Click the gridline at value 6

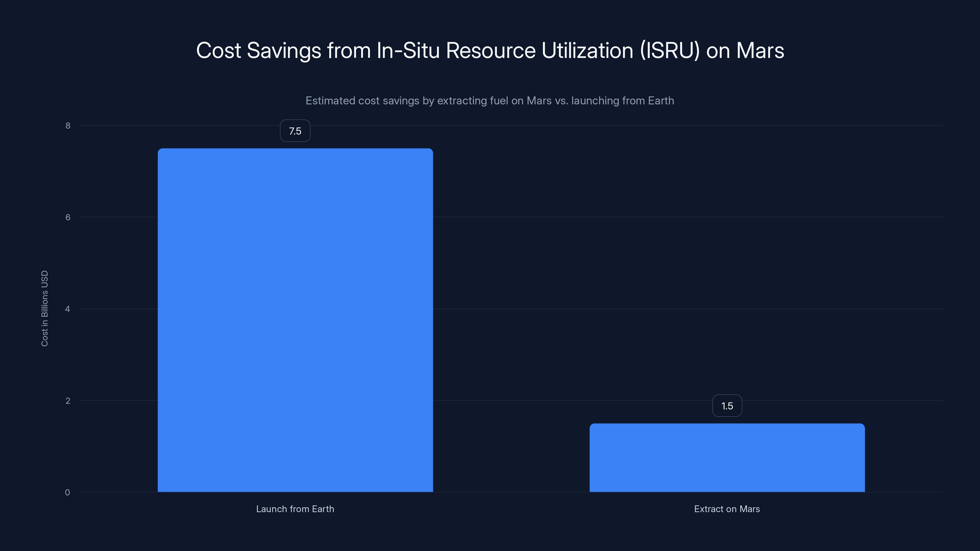pos(685,217)
